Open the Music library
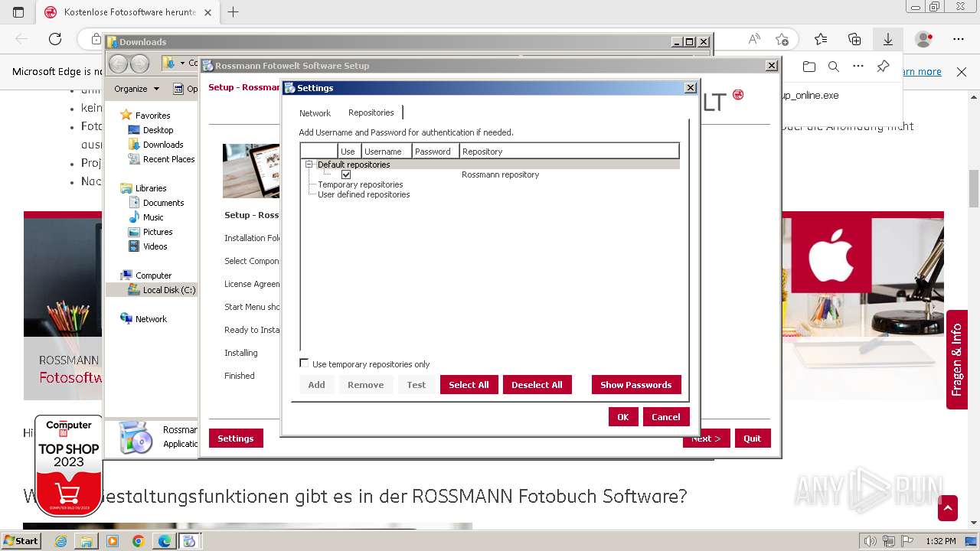The image size is (980, 551). (152, 217)
